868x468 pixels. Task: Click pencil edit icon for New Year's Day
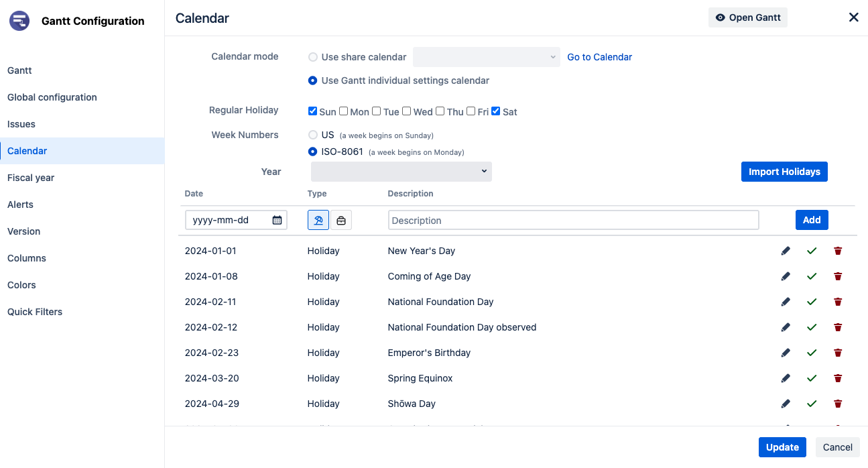pos(786,251)
